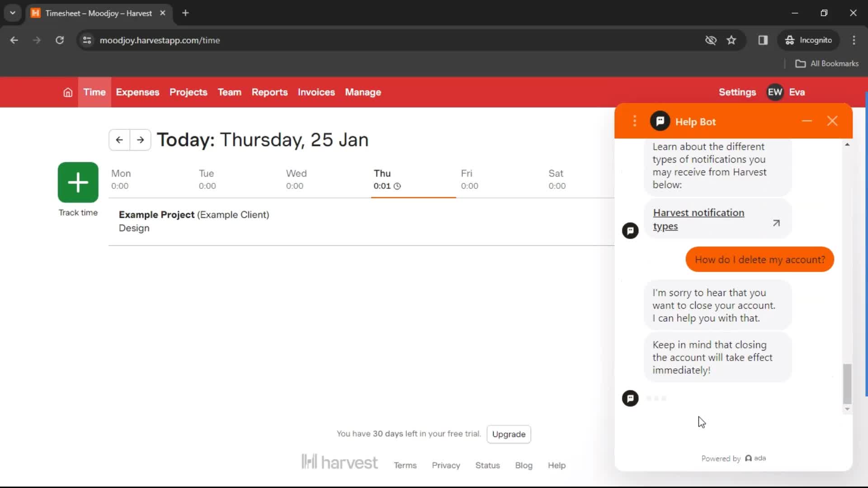Viewport: 868px width, 488px height.
Task: Go to previous day arrow
Action: tap(119, 140)
